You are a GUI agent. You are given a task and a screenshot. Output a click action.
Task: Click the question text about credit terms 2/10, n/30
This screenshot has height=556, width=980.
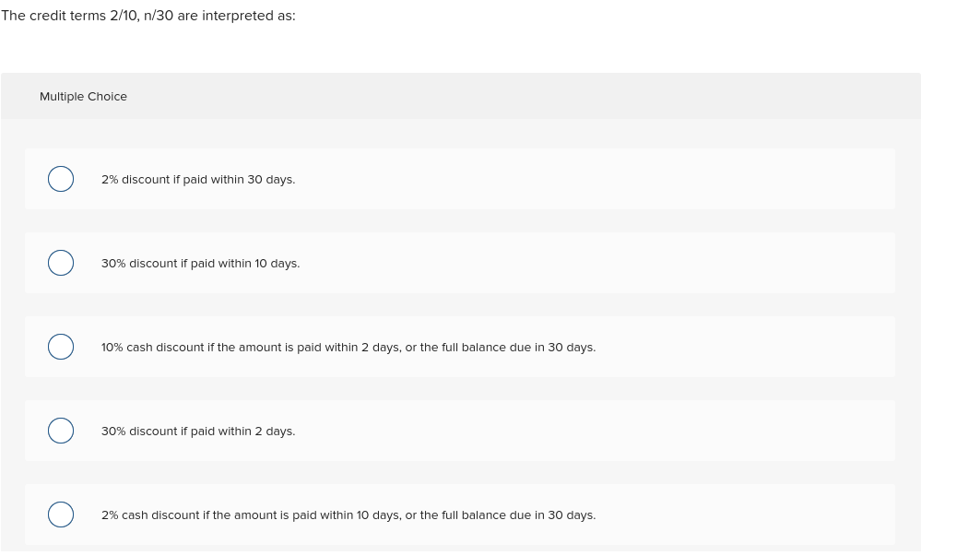[x=148, y=16]
